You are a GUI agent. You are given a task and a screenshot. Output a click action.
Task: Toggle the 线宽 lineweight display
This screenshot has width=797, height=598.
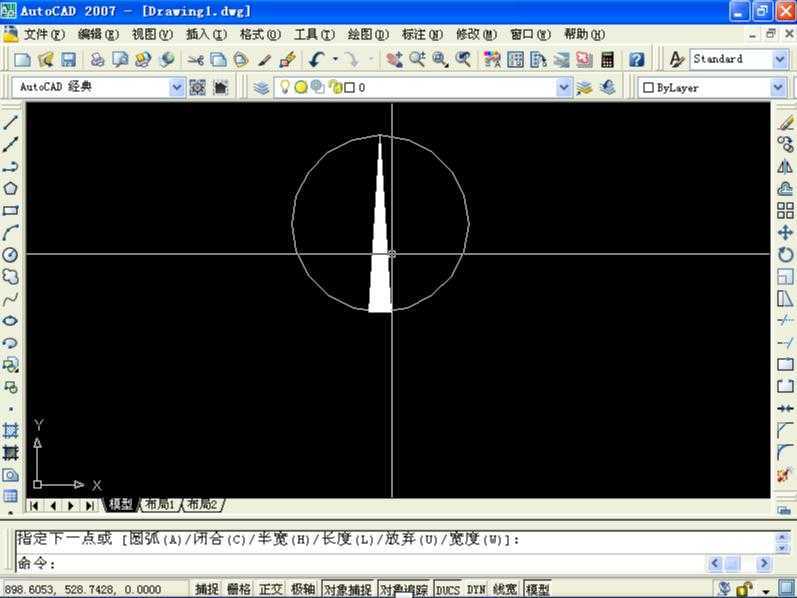click(x=505, y=589)
